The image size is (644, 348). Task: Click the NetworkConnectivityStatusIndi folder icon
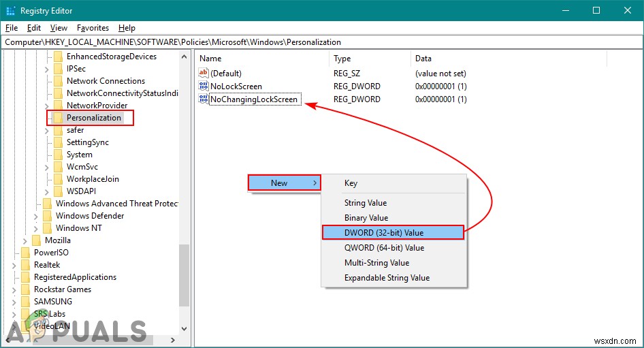59,93
